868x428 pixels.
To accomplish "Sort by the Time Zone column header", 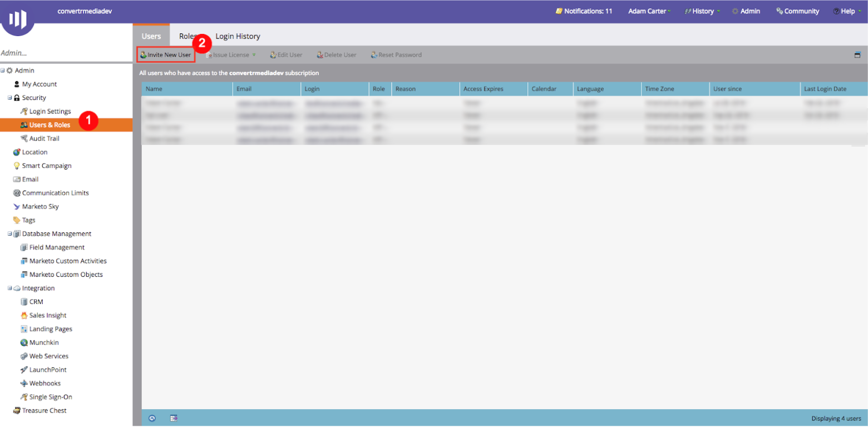I will click(x=675, y=89).
